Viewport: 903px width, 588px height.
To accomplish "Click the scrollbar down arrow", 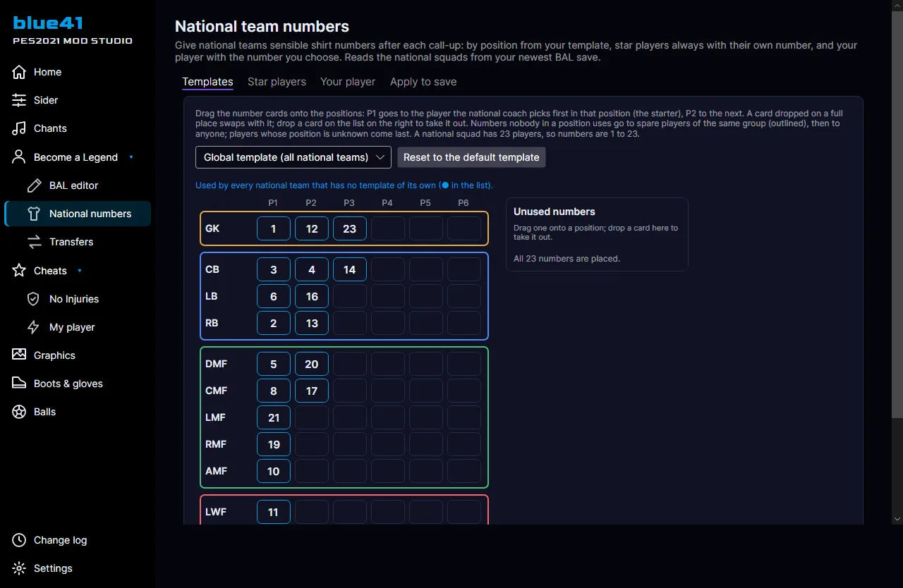I will 897,519.
